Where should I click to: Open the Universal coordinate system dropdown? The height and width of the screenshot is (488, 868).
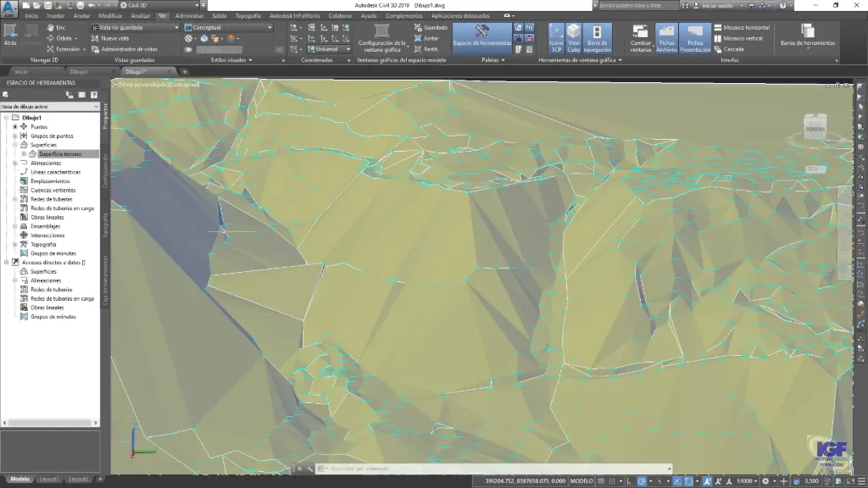(329, 49)
